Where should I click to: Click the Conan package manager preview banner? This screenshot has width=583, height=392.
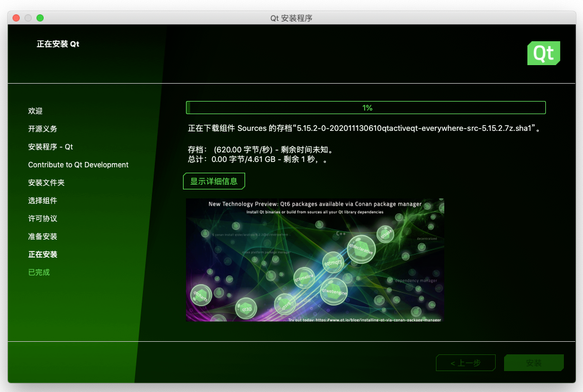pyautogui.click(x=315, y=260)
